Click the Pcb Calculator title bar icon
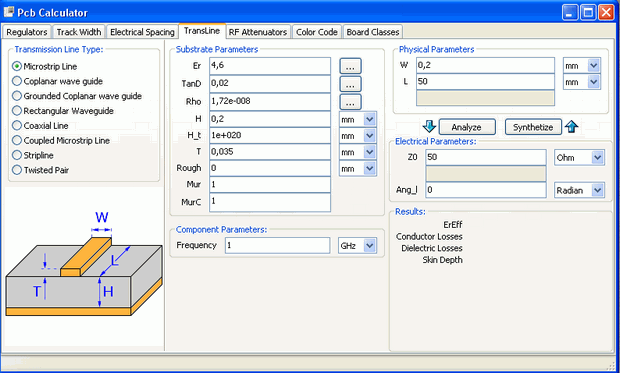The width and height of the screenshot is (620, 373). click(8, 12)
